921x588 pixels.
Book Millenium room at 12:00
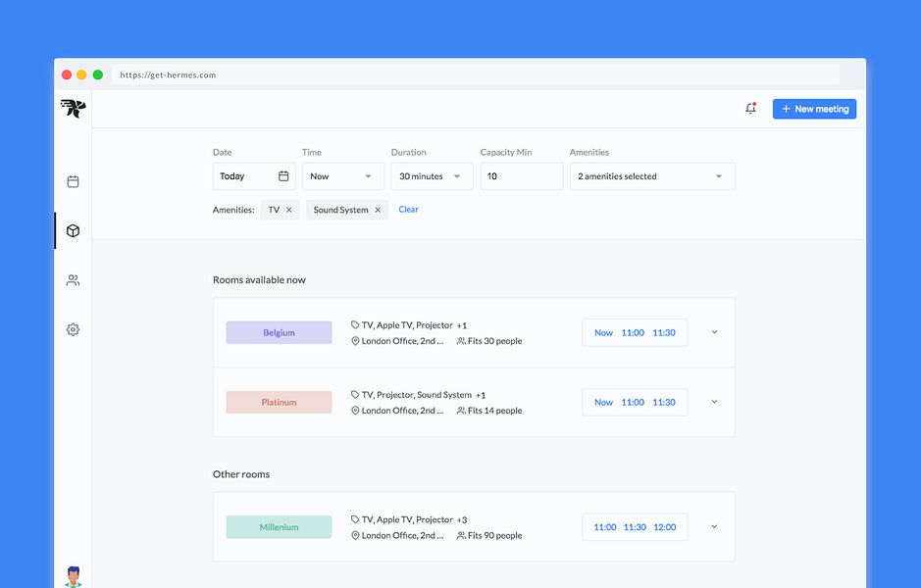665,527
